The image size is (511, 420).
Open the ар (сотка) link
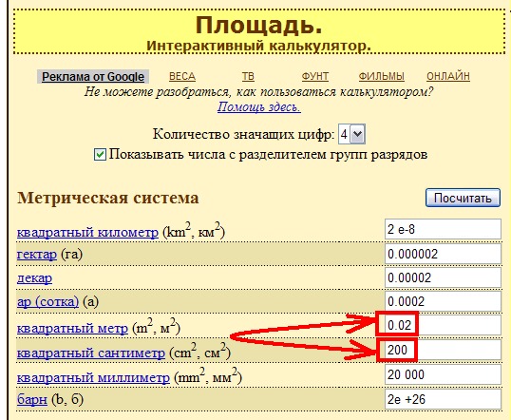click(x=47, y=301)
